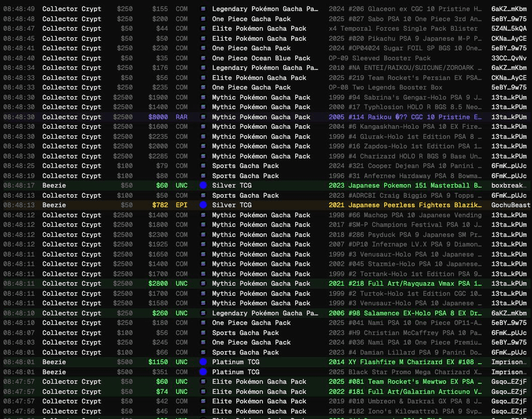Click the pack icon in the Craig Biggio row
Viewport: 532px width, 419px height.
pyautogui.click(x=203, y=196)
